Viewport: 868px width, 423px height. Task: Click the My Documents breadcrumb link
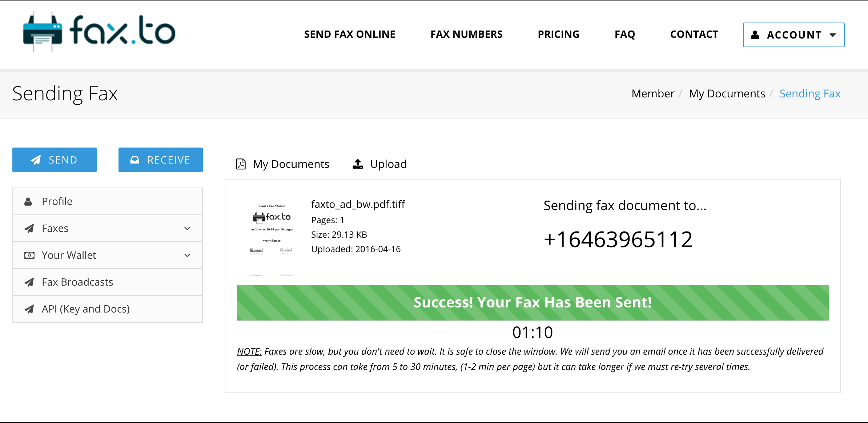click(727, 94)
